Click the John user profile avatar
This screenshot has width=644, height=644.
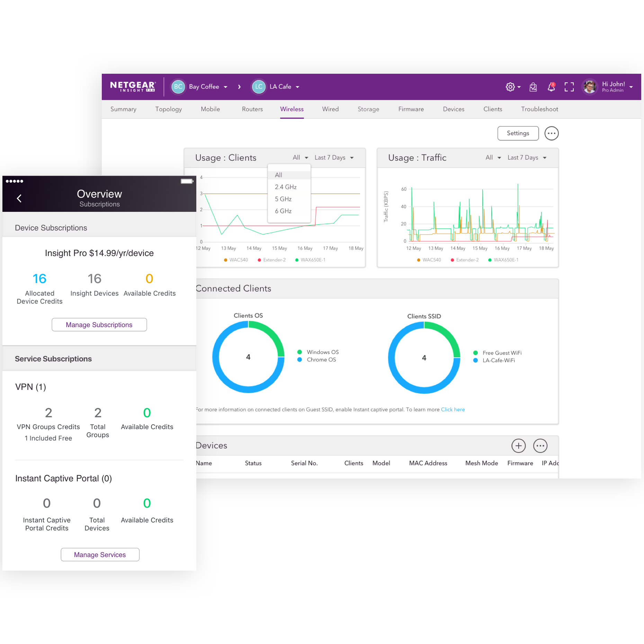pos(589,87)
